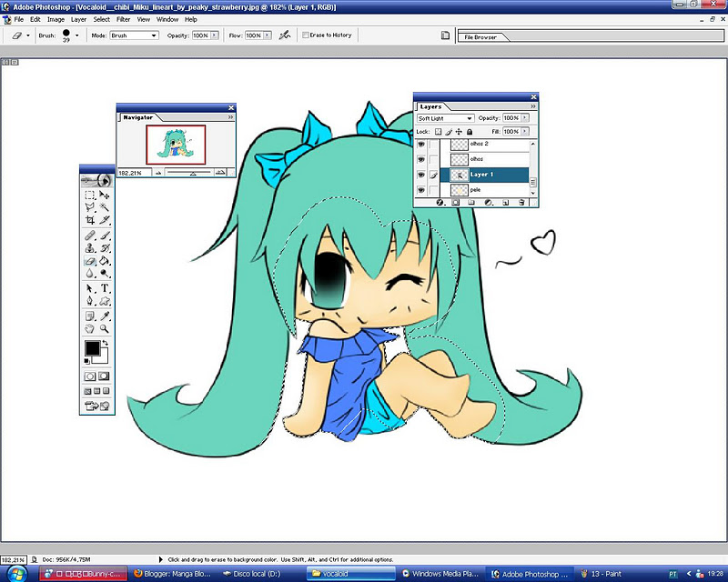Select the Pen tool
The height and width of the screenshot is (582, 728).
point(89,301)
